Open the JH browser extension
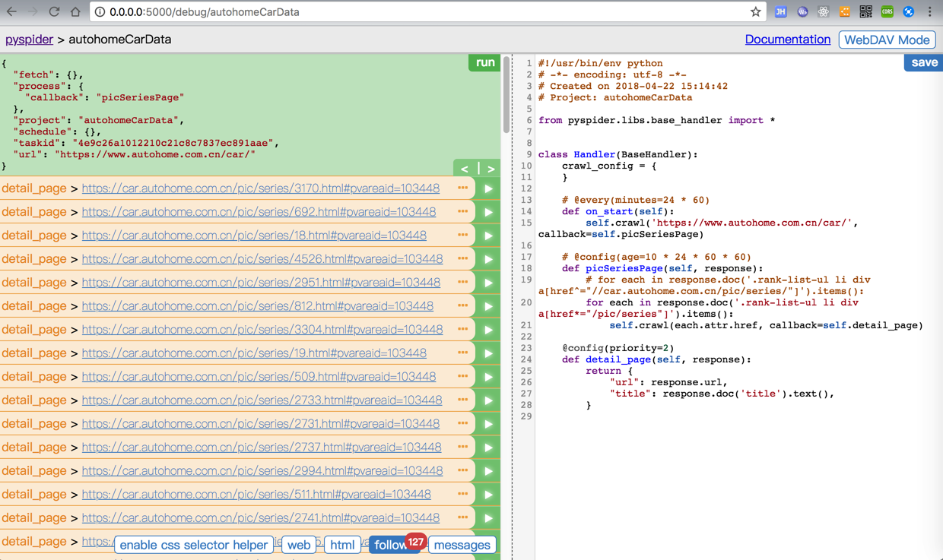This screenshot has height=560, width=943. [781, 12]
